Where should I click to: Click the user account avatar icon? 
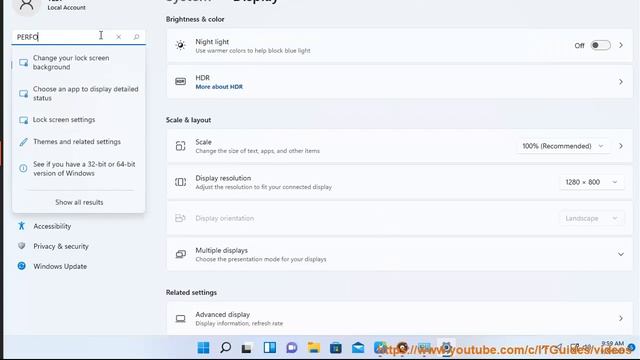click(27, 6)
